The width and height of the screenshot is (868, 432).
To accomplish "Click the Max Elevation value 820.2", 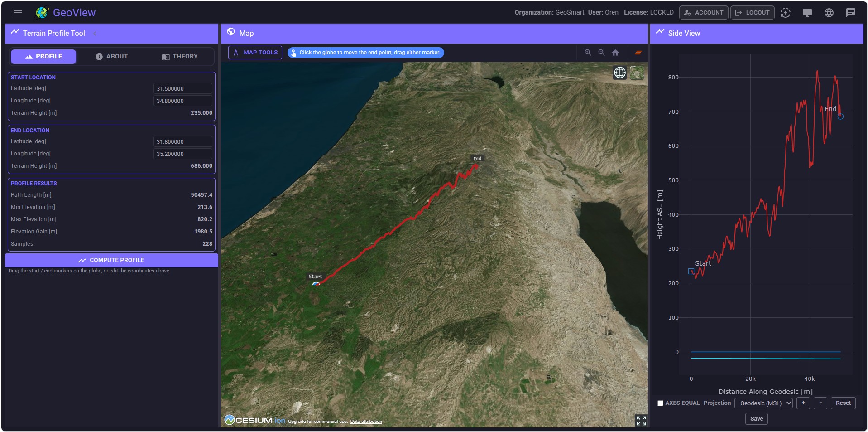I will point(205,219).
